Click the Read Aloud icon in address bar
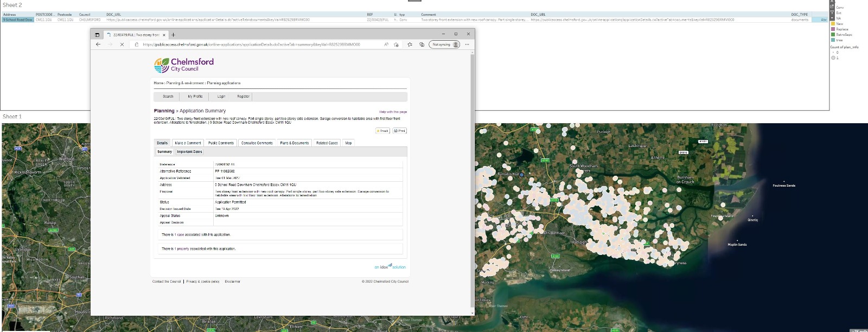This screenshot has width=868, height=332. [x=386, y=44]
